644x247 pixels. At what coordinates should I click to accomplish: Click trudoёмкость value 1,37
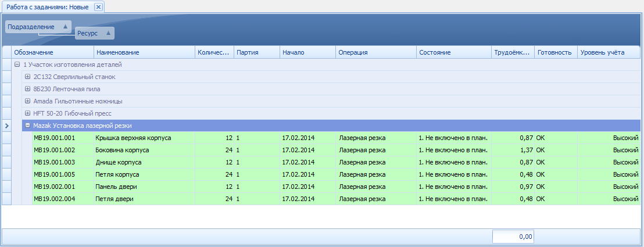pos(513,150)
